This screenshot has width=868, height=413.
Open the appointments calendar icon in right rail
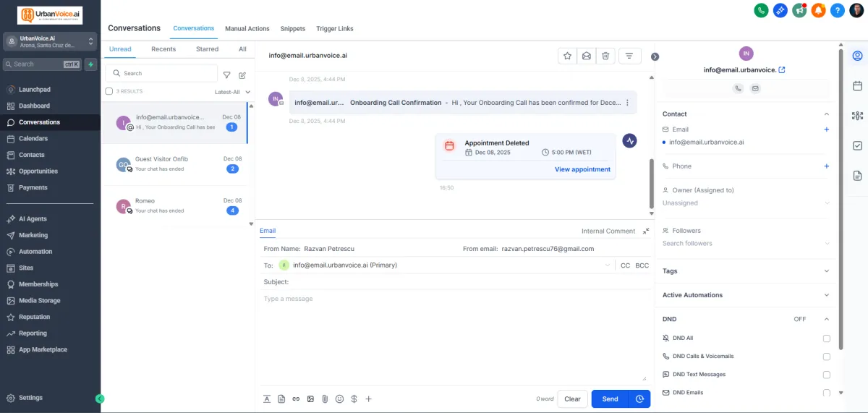pyautogui.click(x=857, y=86)
